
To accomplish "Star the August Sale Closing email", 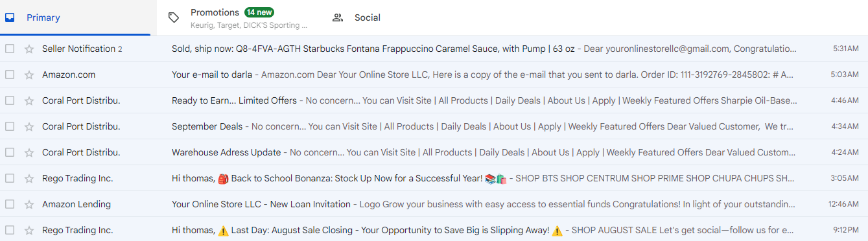I will click(29, 230).
